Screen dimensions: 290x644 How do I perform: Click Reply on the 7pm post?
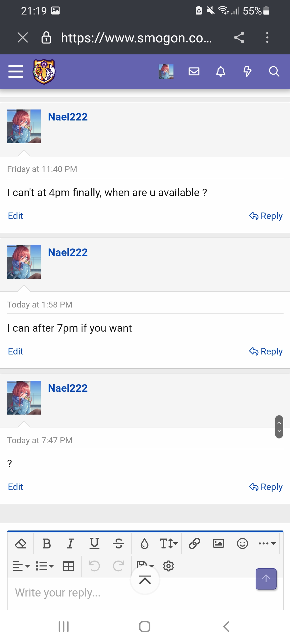(266, 351)
